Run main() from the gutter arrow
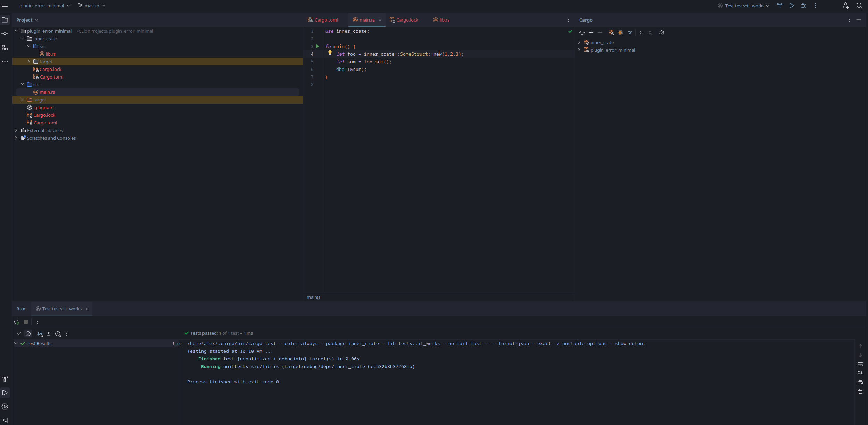868x425 pixels. (317, 46)
